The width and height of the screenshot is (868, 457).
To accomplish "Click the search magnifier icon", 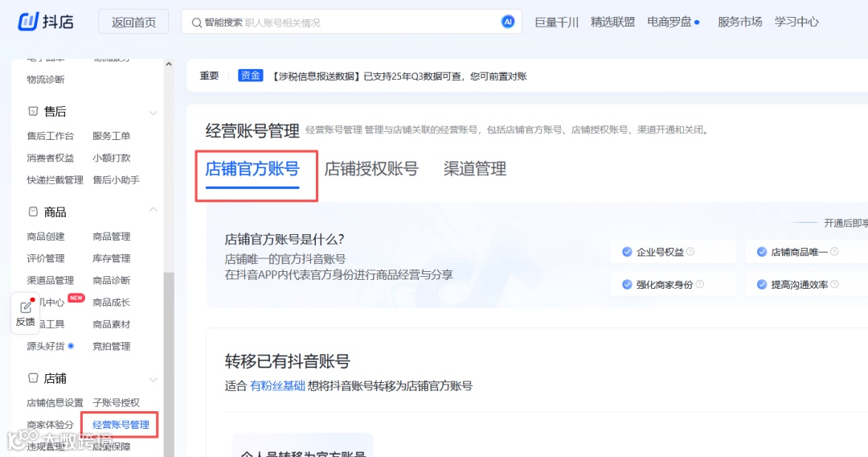I will [197, 23].
